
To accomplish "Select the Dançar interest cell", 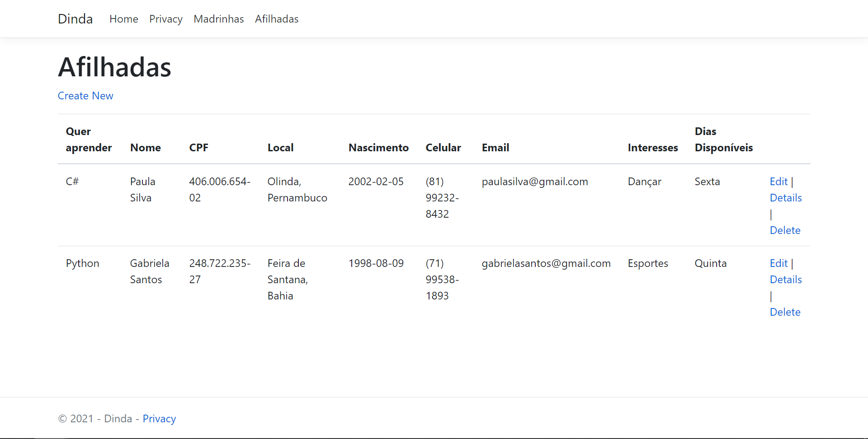I will pyautogui.click(x=645, y=182).
